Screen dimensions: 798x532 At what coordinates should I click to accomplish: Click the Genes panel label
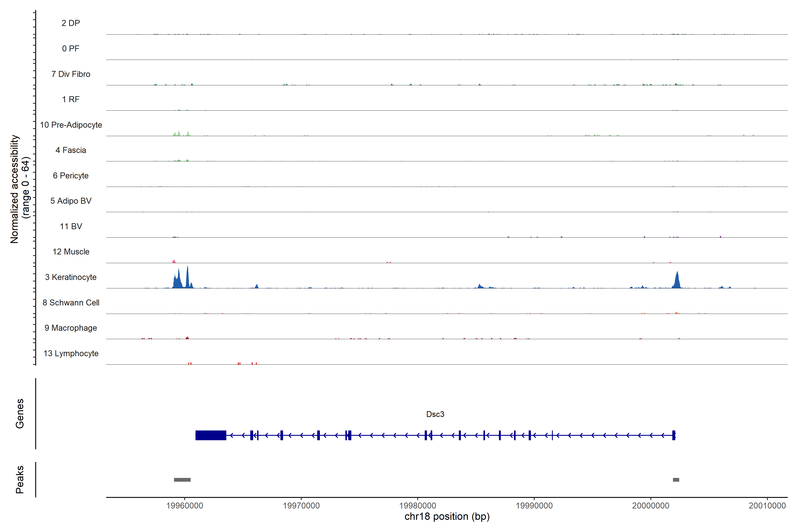(x=20, y=414)
